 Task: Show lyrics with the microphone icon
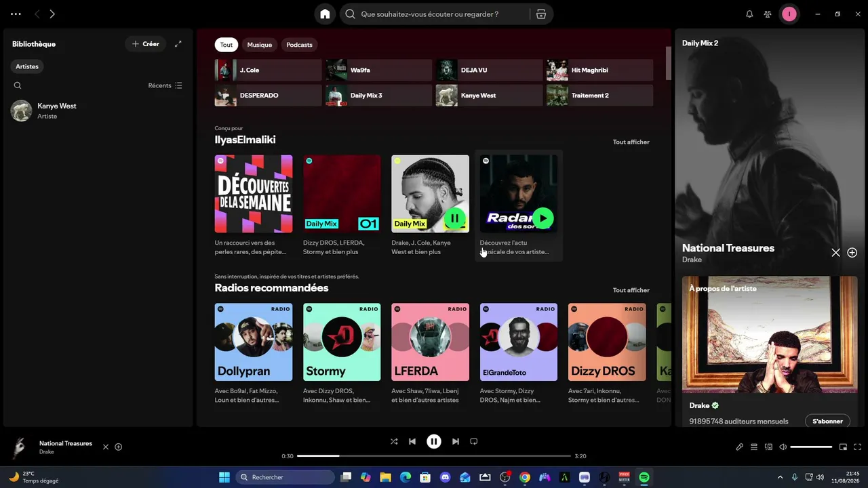coord(740,447)
